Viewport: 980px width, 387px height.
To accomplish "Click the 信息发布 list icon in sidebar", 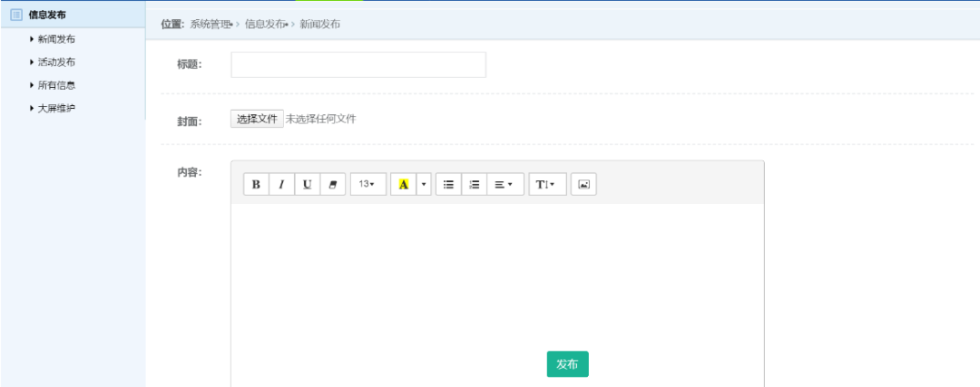I will (16, 15).
